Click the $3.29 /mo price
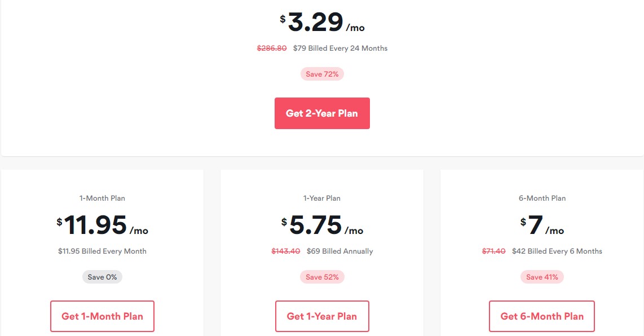Image resolution: width=644 pixels, height=336 pixels. pos(322,23)
